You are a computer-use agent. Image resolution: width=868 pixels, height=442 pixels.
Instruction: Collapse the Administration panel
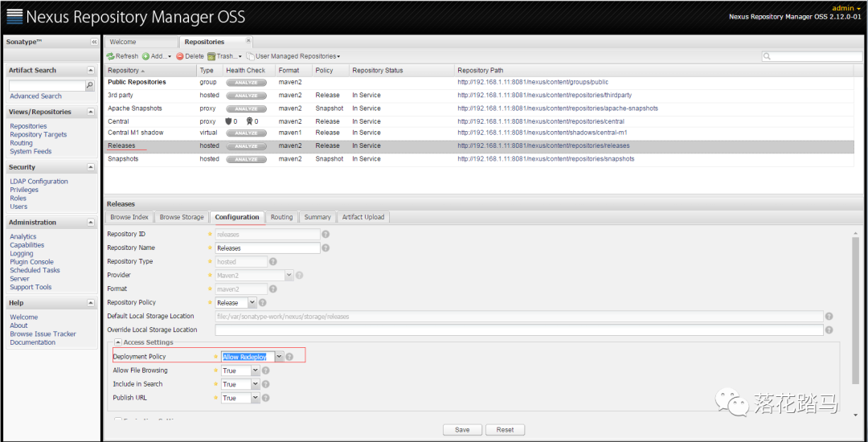91,223
